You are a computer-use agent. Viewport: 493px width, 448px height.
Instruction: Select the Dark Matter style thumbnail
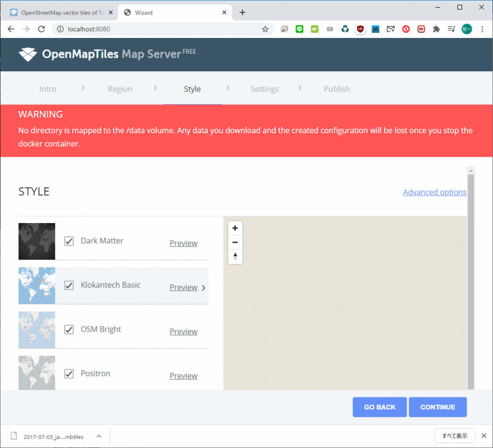pos(37,241)
